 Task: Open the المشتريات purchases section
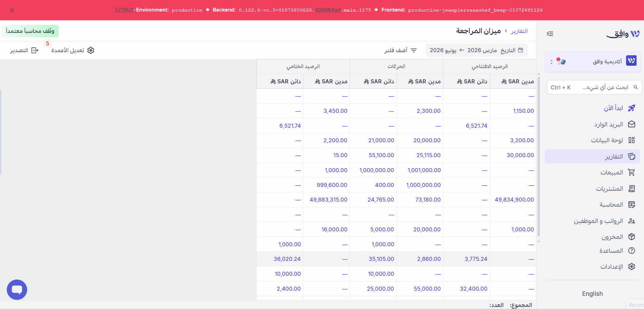click(x=592, y=189)
